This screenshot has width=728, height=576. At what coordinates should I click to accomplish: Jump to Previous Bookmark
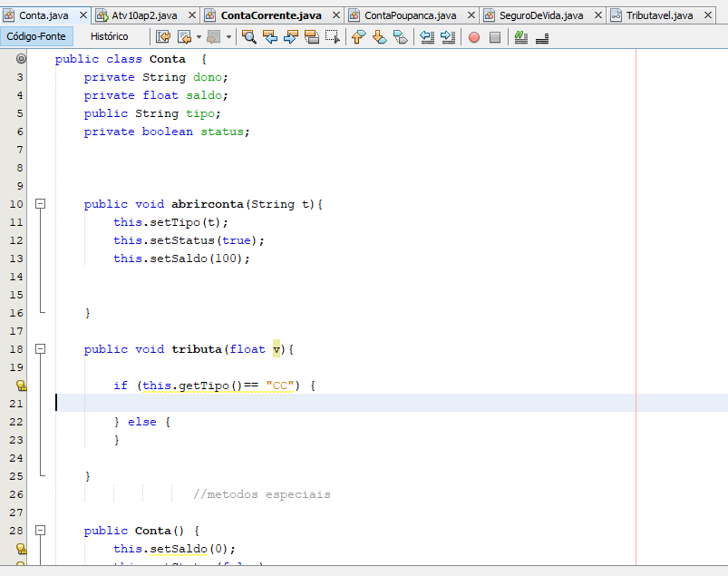[x=358, y=37]
